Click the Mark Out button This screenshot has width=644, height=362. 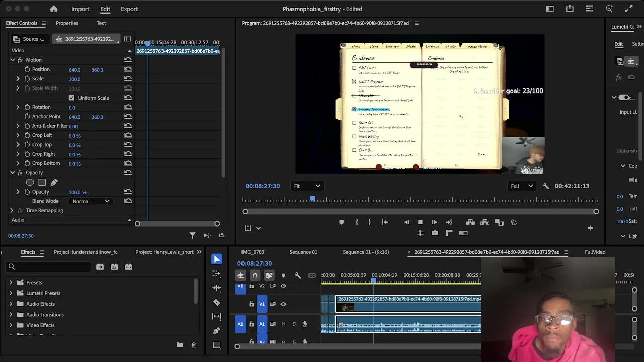coord(369,222)
